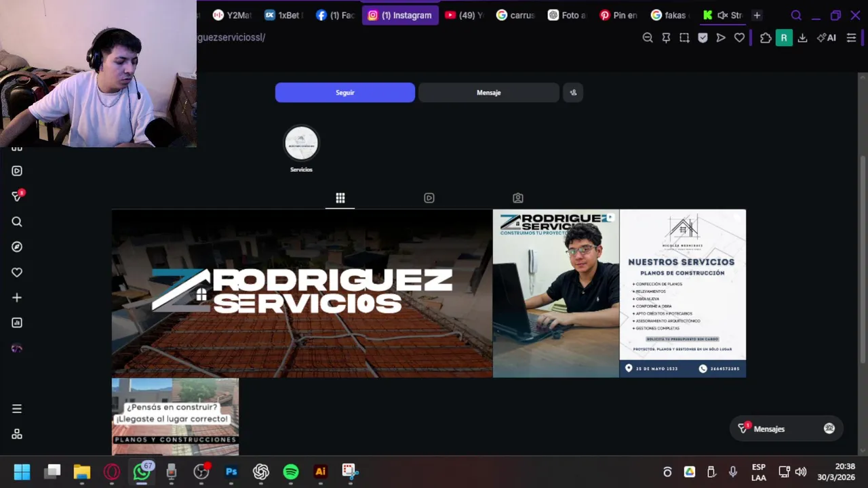
Task: Switch to the Google fakas tab
Action: (x=670, y=15)
